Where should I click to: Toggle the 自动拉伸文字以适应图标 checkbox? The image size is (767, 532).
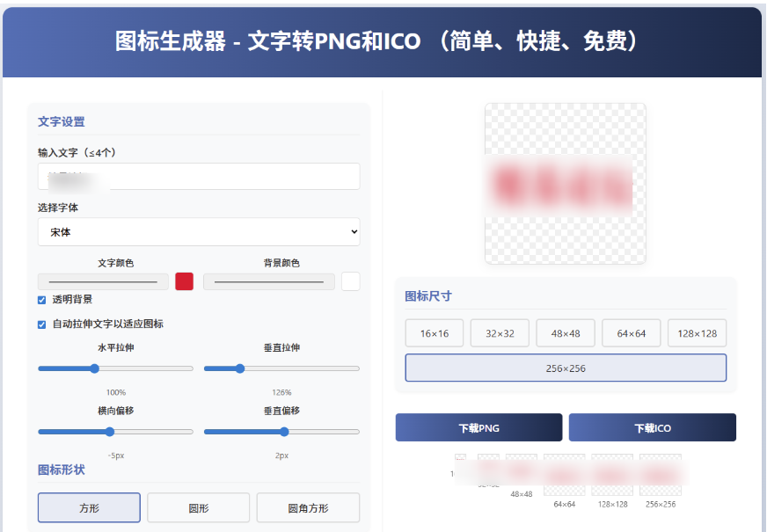click(40, 324)
